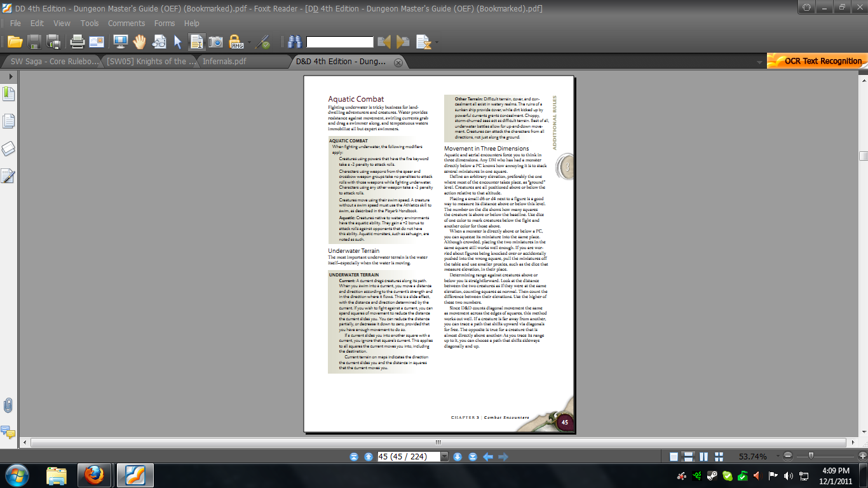
Task: Go to next page arrow
Action: (458, 456)
